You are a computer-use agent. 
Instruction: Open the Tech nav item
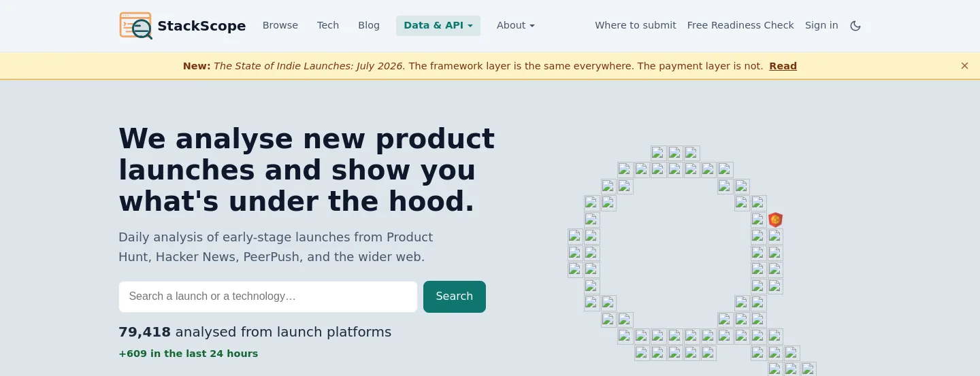click(x=328, y=25)
